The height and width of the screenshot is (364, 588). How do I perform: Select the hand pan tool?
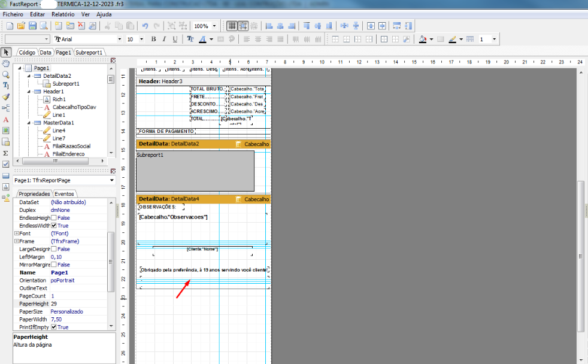coord(6,63)
